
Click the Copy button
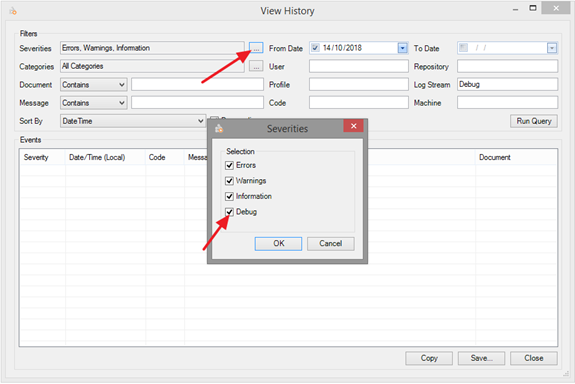pos(429,358)
